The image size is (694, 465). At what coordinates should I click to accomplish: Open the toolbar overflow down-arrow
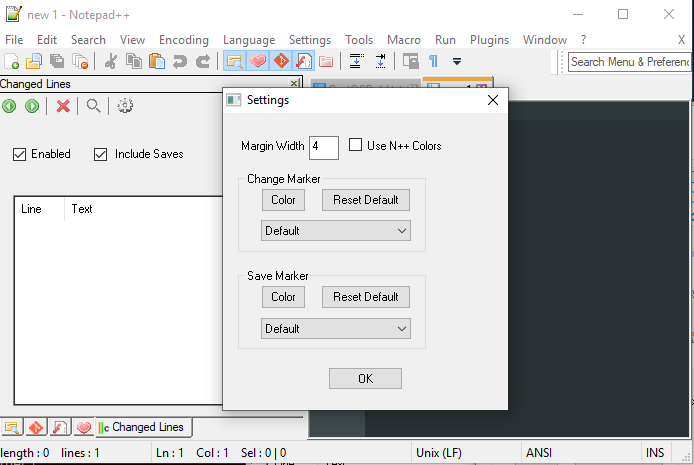457,61
